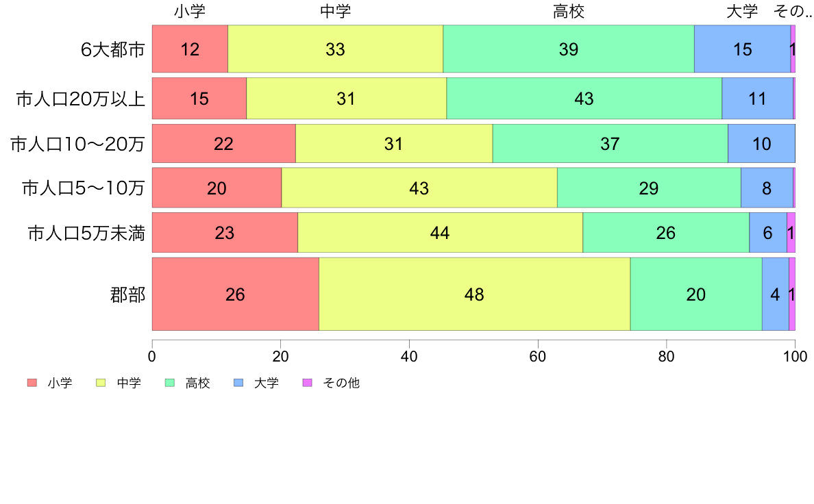This screenshot has height=504, width=814.
Task: Click the 39 高校 segment for 6大都市
Action: pyautogui.click(x=569, y=49)
